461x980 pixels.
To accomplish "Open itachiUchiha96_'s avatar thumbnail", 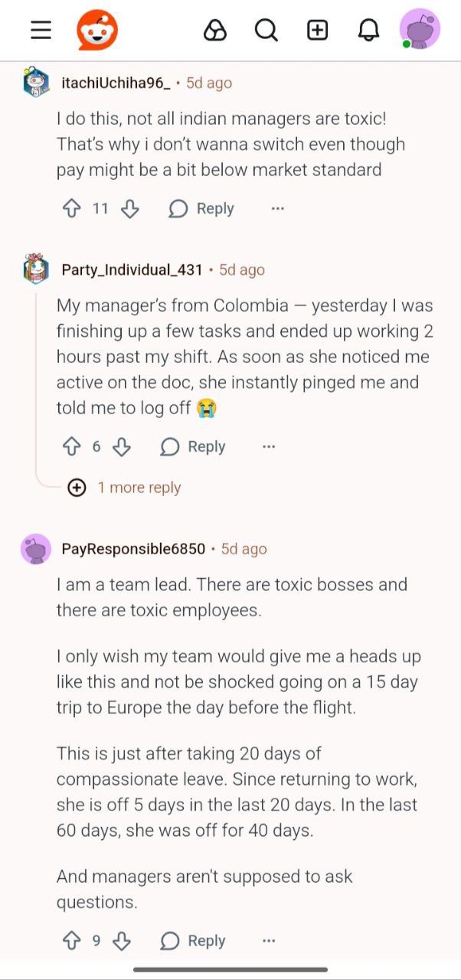I will 36,83.
